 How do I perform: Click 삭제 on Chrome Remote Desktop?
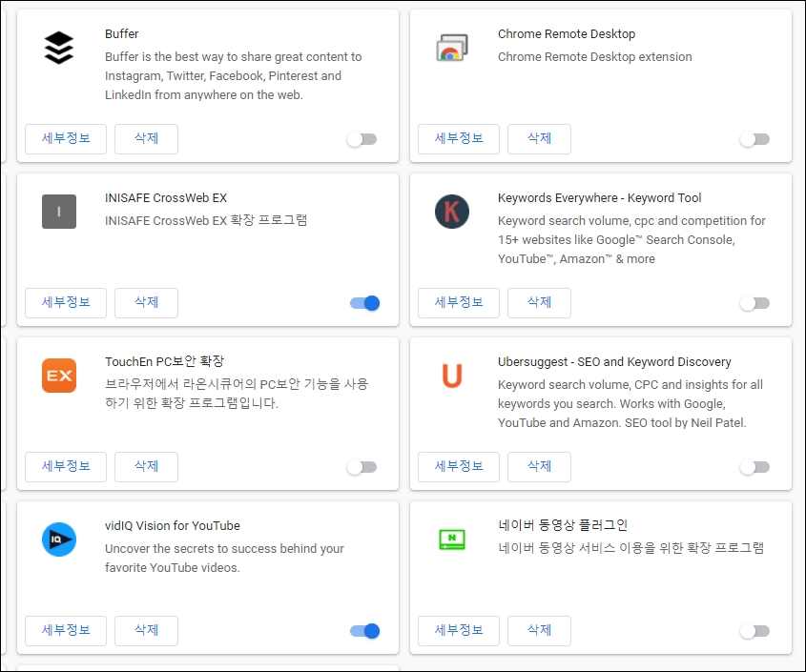point(539,139)
